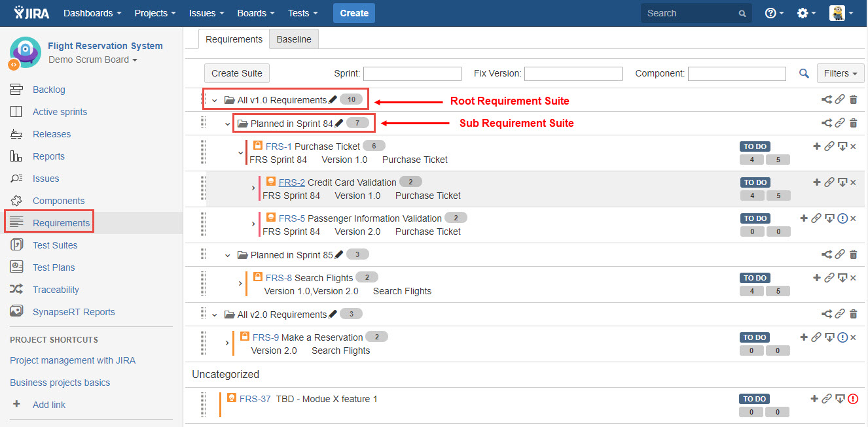Open the Demo Scrum Board switcher
868x427 pixels.
93,60
